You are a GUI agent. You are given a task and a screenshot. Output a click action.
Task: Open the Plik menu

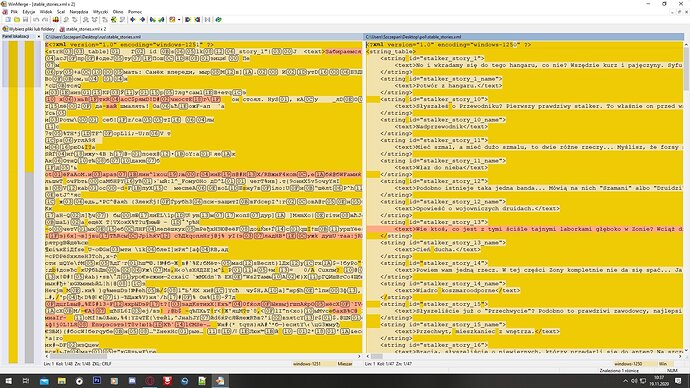14,12
